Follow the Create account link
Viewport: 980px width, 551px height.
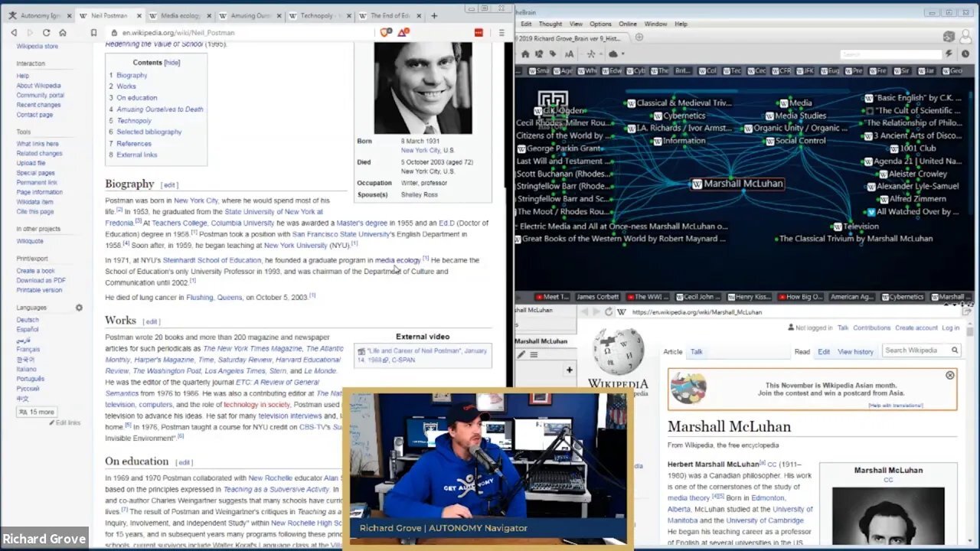[x=916, y=328]
